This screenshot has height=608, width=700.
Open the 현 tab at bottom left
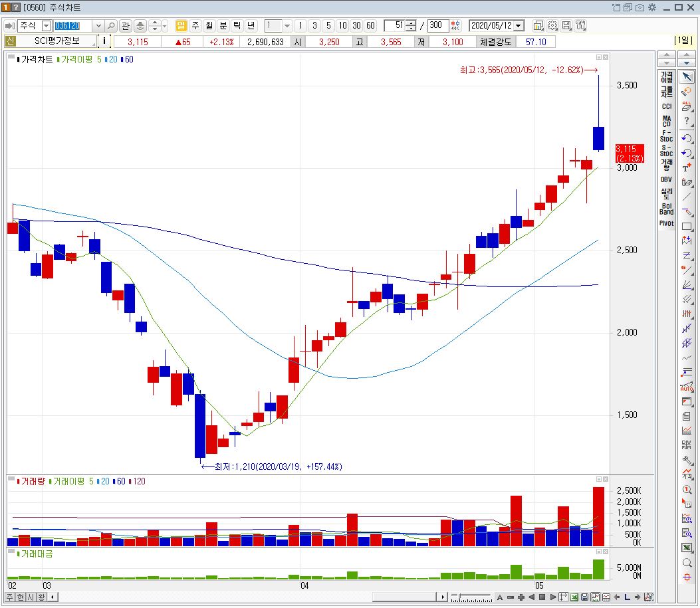[20, 597]
